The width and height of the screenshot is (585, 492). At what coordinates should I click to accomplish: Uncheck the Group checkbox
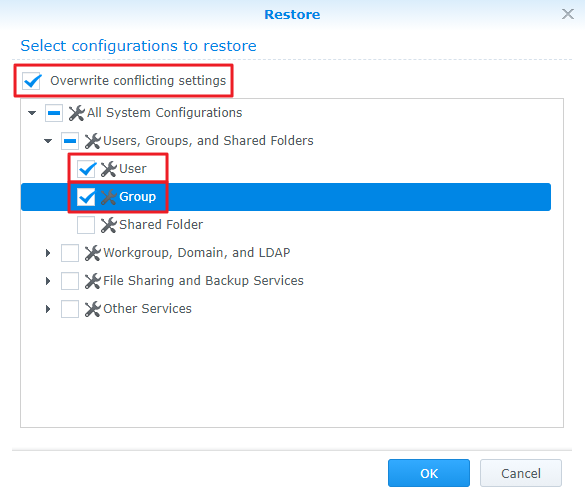pyautogui.click(x=86, y=197)
